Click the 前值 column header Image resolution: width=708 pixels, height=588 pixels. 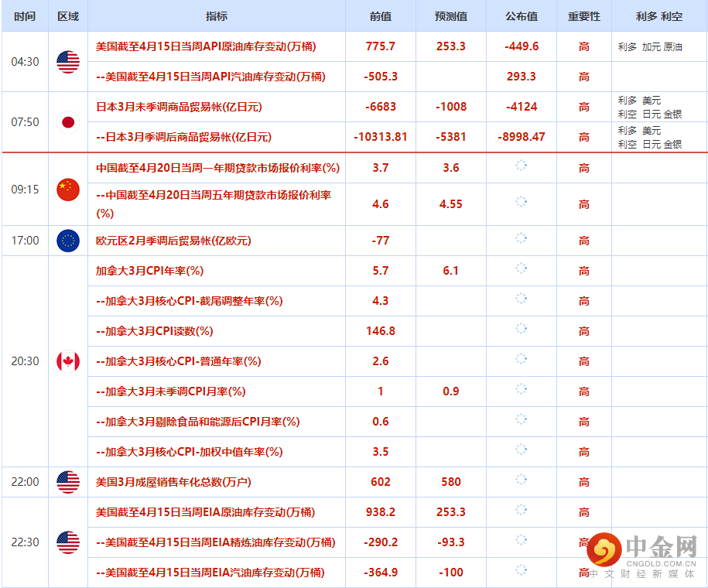[381, 17]
